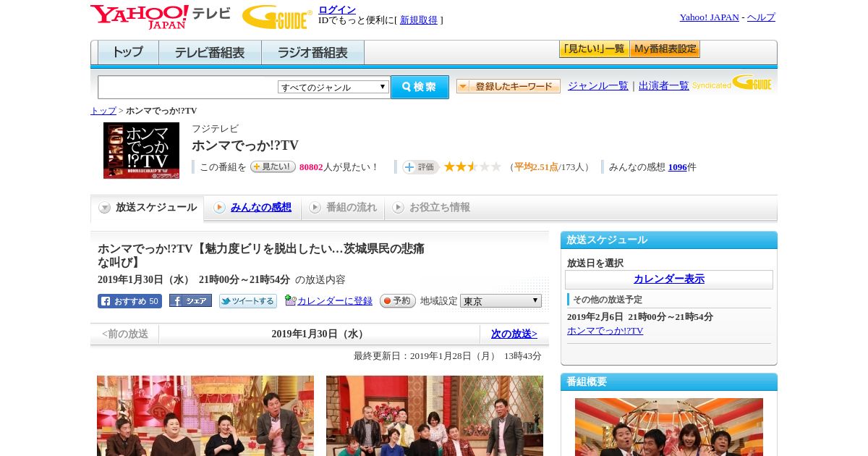Click the カレンダー表示 link
Image resolution: width=868 pixels, height=456 pixels.
coord(669,279)
